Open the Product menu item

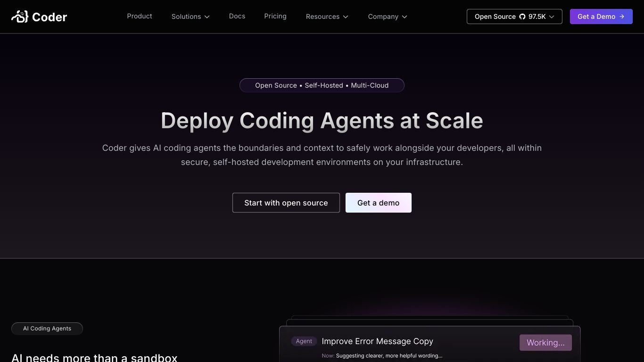(140, 16)
